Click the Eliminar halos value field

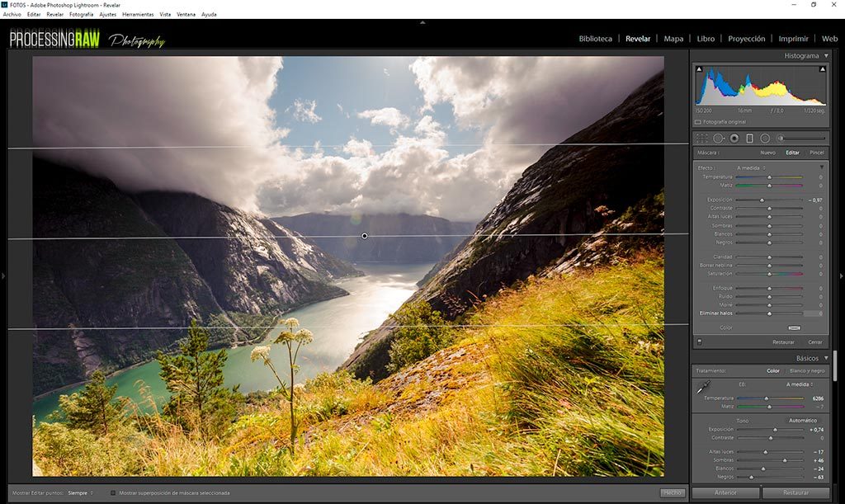tap(813, 313)
